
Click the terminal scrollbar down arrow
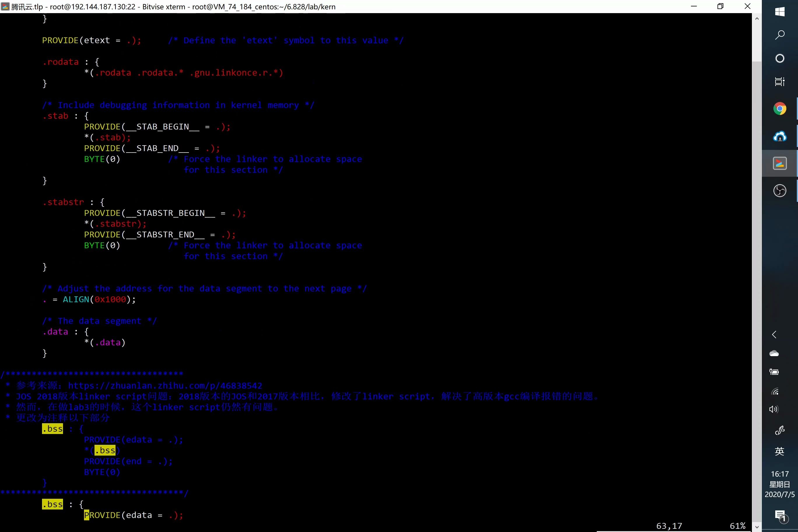pos(757,527)
